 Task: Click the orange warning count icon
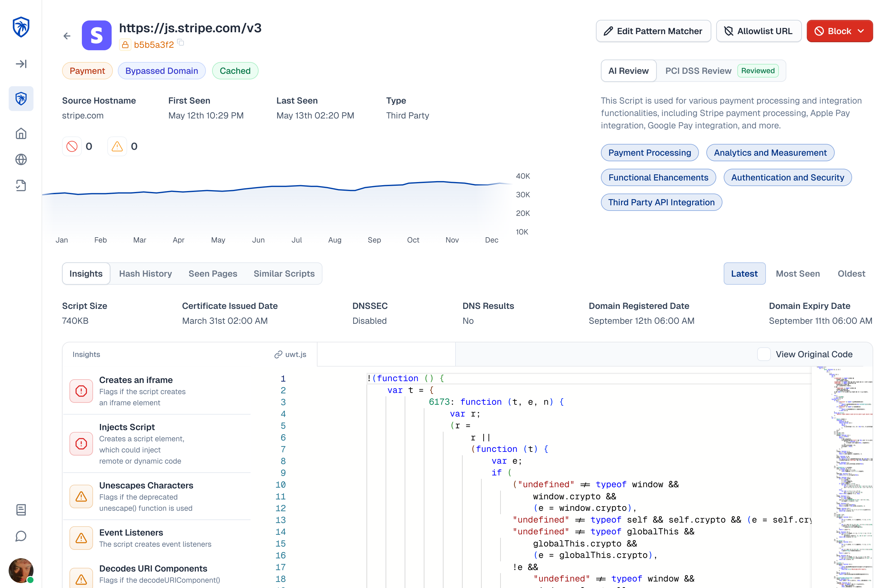click(117, 146)
